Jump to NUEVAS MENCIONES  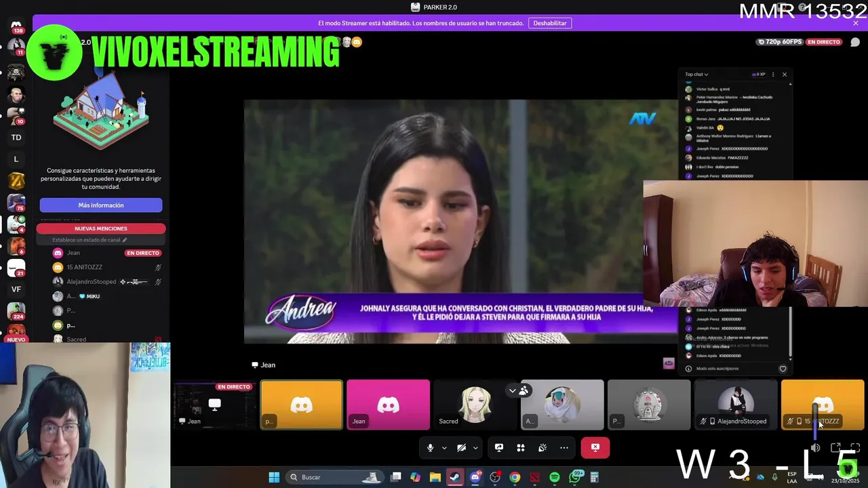tap(101, 228)
